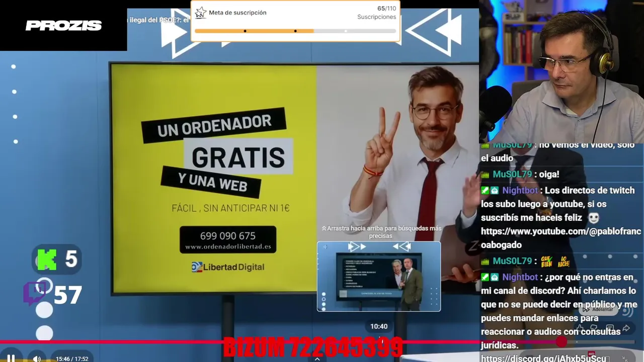
Task: Click the seek preview thumbnail
Action: click(379, 277)
